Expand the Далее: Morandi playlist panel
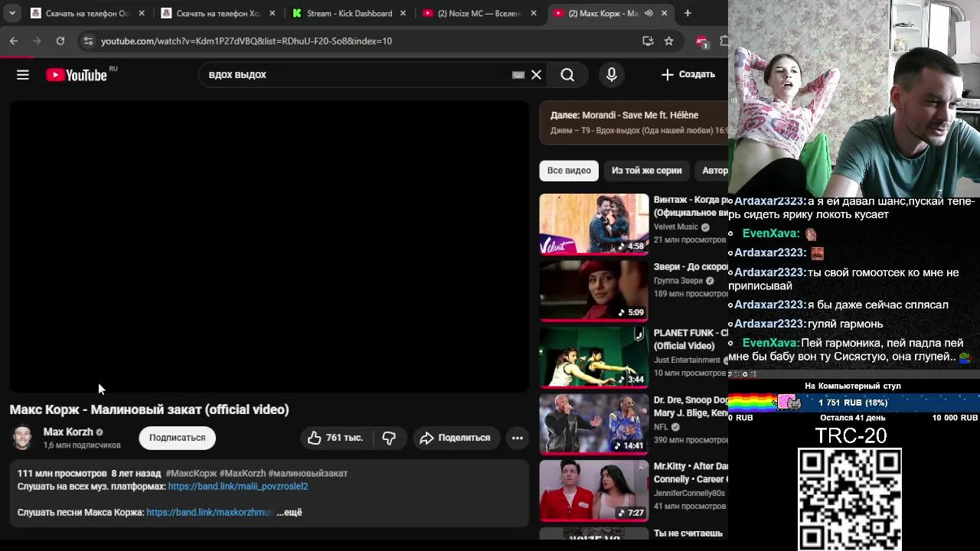The width and height of the screenshot is (980, 551). coord(634,122)
